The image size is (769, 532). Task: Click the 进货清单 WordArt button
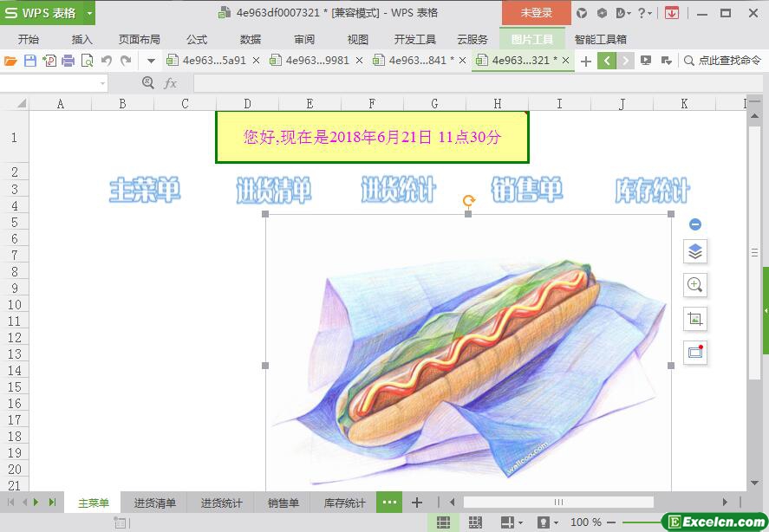point(273,191)
